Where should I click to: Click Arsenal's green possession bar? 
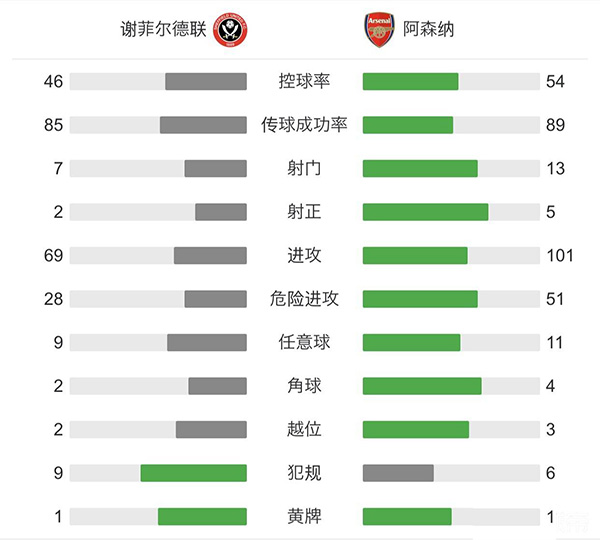(x=410, y=82)
